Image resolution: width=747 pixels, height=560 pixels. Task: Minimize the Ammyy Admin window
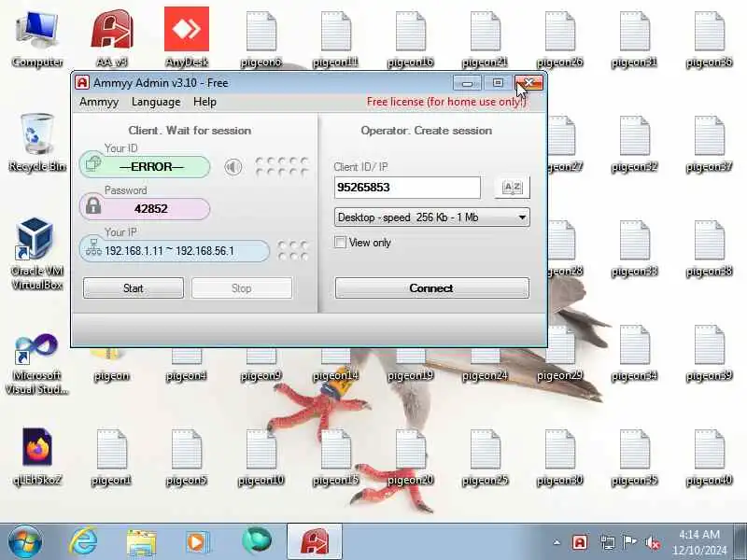tap(467, 83)
